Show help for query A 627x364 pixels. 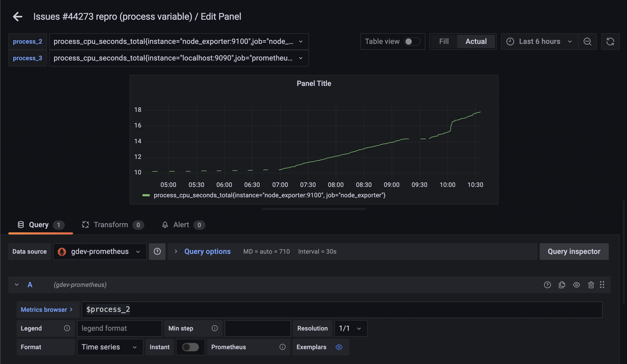(547, 285)
